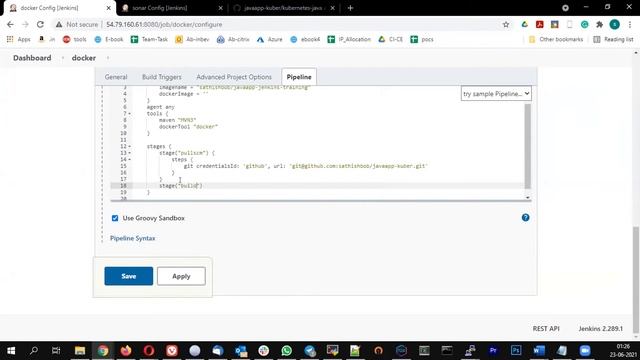Click the Not secure warning icon

(59, 24)
